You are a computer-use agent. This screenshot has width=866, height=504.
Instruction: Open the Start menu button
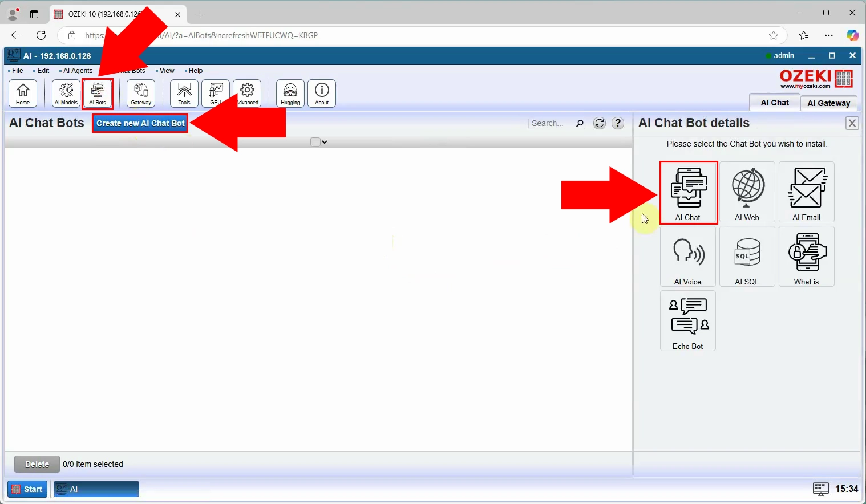(27, 489)
